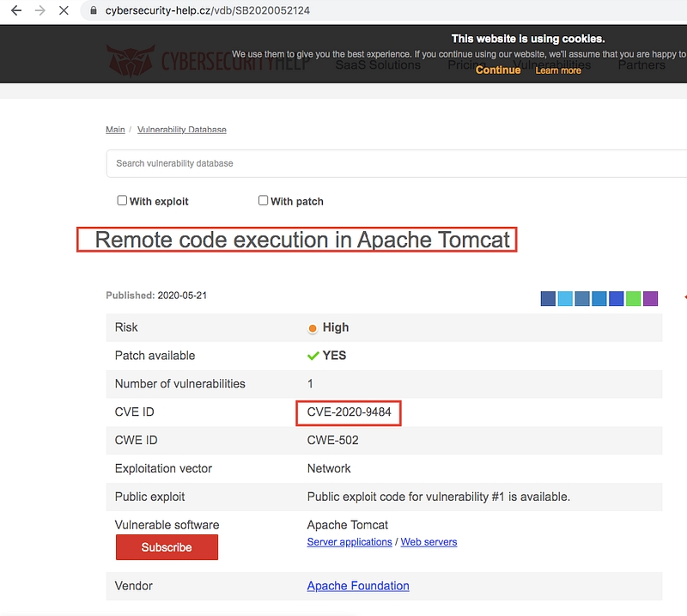Screen dimensions: 687x616
Task: Open the Partners menu item
Action: point(641,64)
